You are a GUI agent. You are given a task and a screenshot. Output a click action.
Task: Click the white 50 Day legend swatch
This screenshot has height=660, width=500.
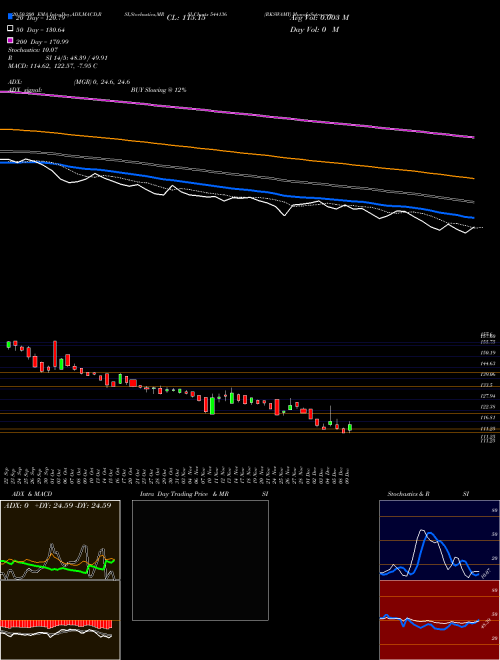click(x=10, y=29)
